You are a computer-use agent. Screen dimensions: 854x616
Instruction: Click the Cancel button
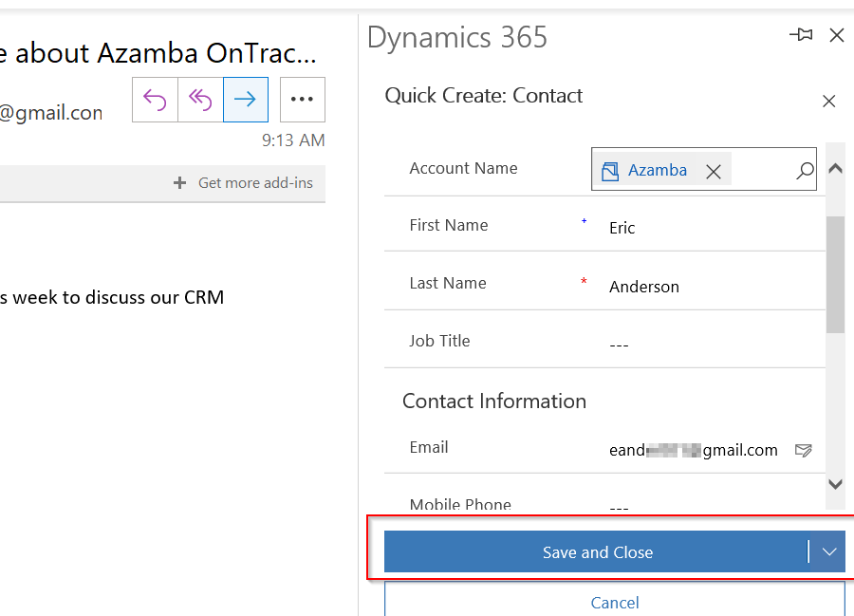pos(615,599)
